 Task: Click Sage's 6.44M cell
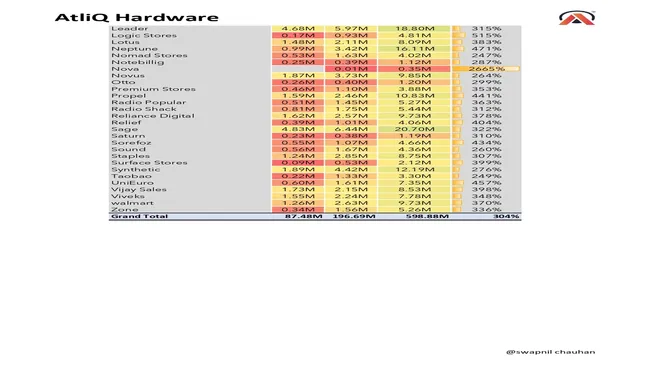[x=351, y=129]
